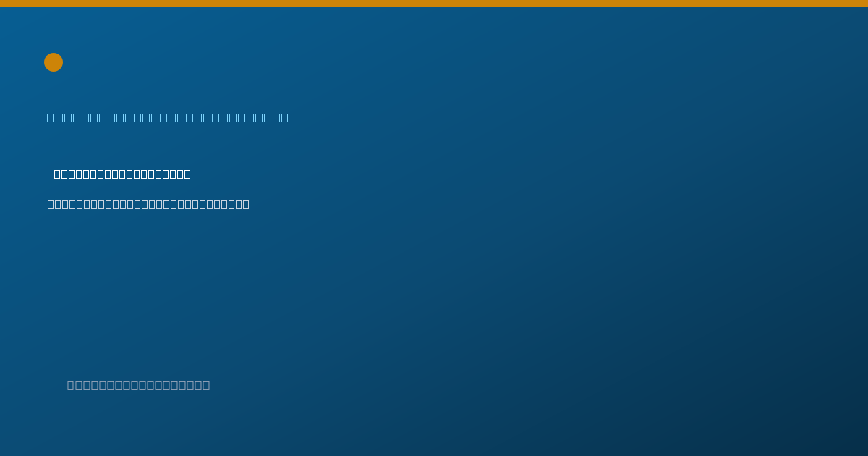Click the final glyph of the white paragraph line

click(246, 205)
